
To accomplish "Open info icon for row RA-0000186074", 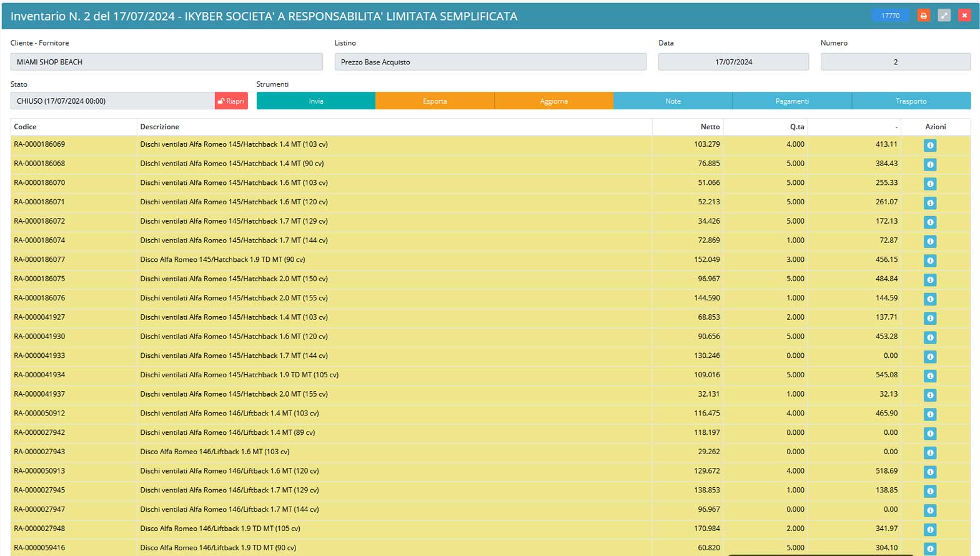I will coord(930,241).
